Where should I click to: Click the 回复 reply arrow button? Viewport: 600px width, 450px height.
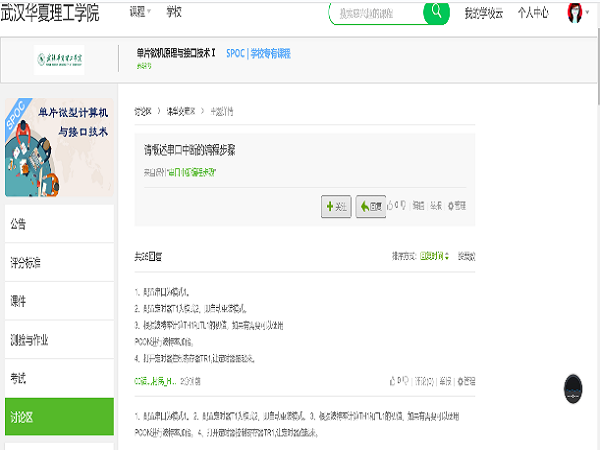pos(370,206)
